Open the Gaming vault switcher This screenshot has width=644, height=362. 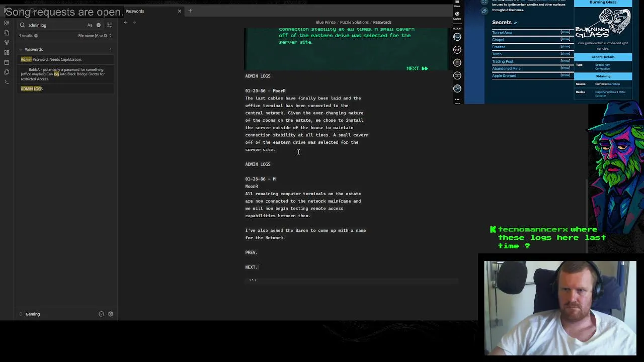(x=33, y=314)
